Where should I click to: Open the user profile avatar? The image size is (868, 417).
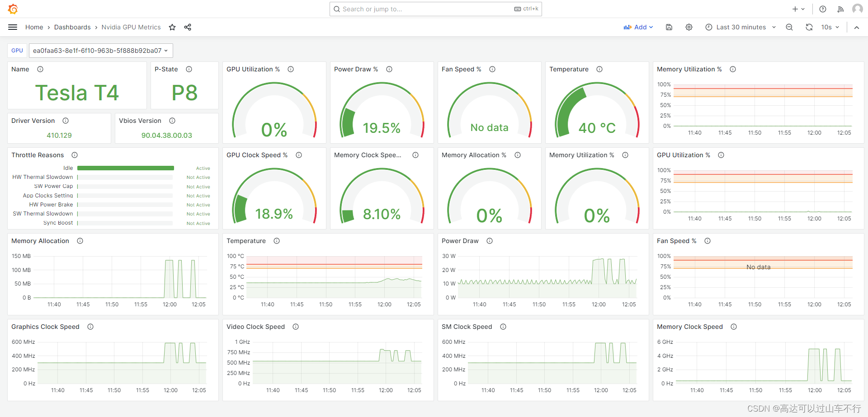857,9
